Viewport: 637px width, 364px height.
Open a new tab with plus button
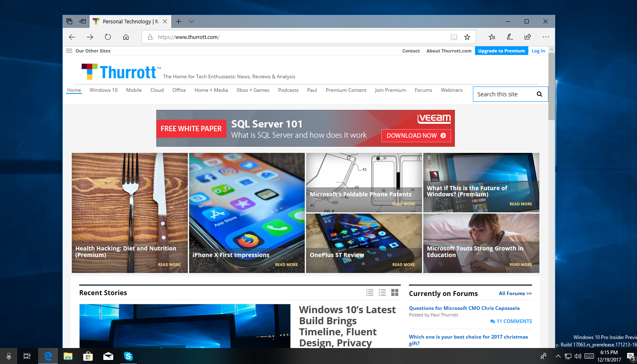point(178,21)
